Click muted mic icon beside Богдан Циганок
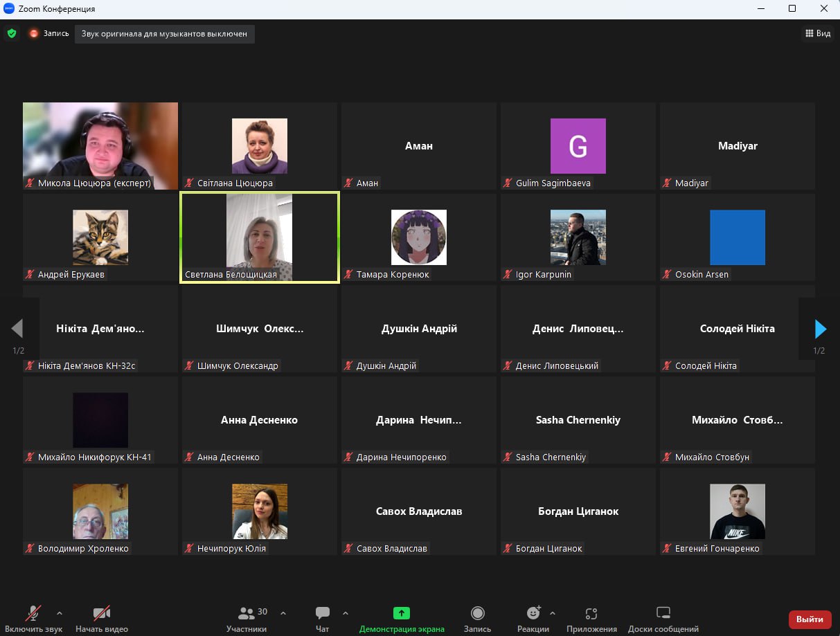 508,549
